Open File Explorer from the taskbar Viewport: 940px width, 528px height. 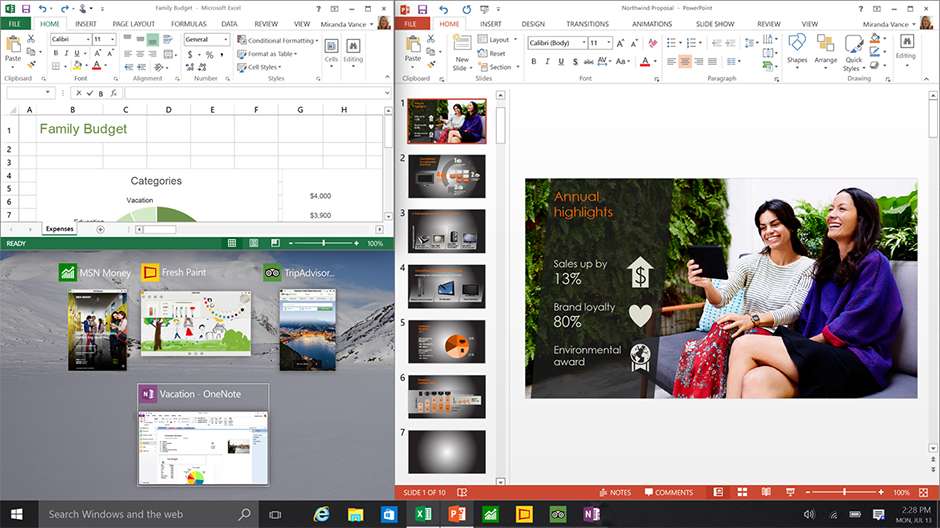[355, 514]
